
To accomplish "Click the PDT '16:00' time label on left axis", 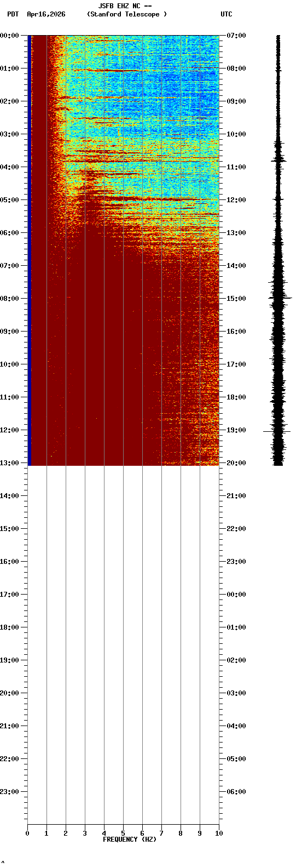I will [x=9, y=562].
